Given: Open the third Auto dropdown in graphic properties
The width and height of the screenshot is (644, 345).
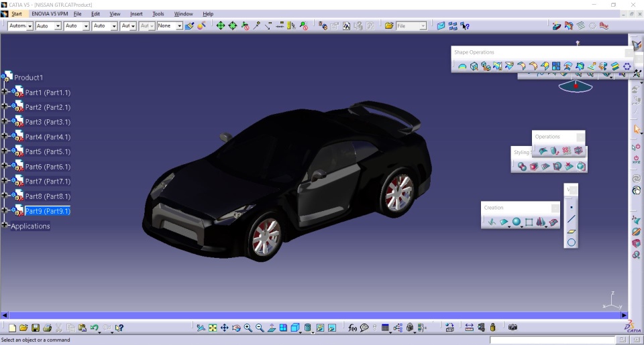Looking at the screenshot, I should 114,26.
